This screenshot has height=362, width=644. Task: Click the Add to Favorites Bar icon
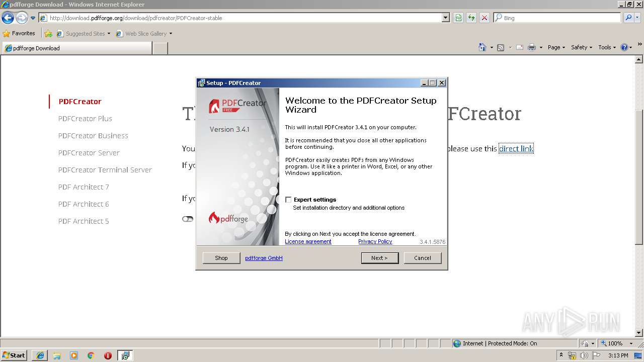pos(48,34)
